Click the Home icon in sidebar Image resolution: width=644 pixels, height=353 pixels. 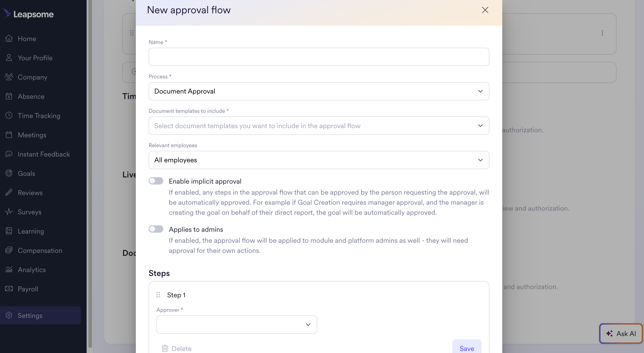[x=9, y=39]
